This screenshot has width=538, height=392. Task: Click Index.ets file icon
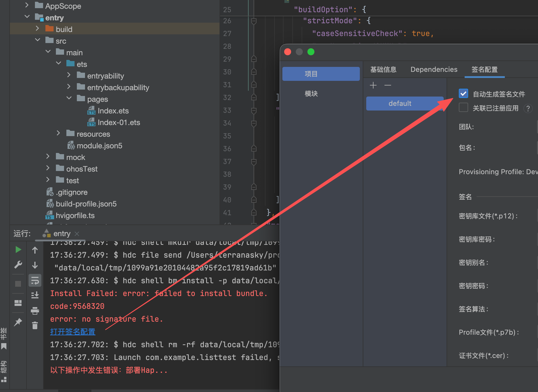pos(91,111)
